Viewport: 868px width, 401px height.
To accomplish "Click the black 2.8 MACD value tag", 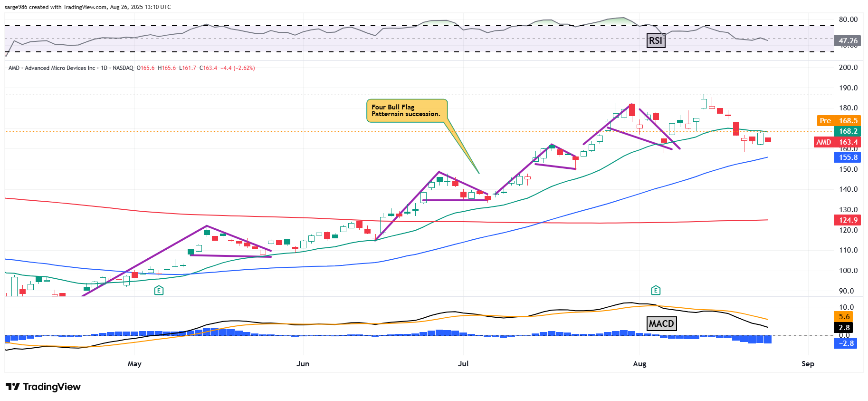I will click(844, 328).
